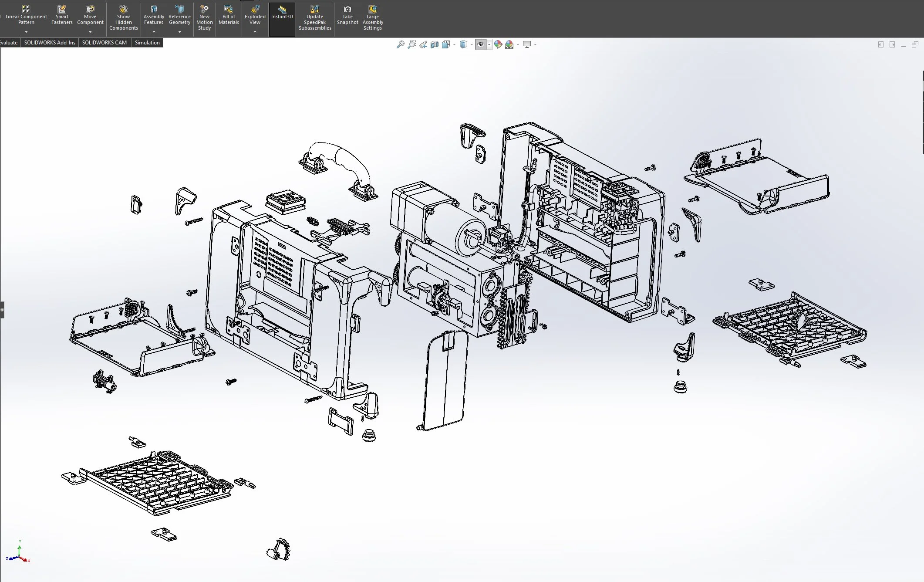The image size is (924, 582).
Task: Switch to SOLIDWORKS CAM tab
Action: [x=105, y=43]
